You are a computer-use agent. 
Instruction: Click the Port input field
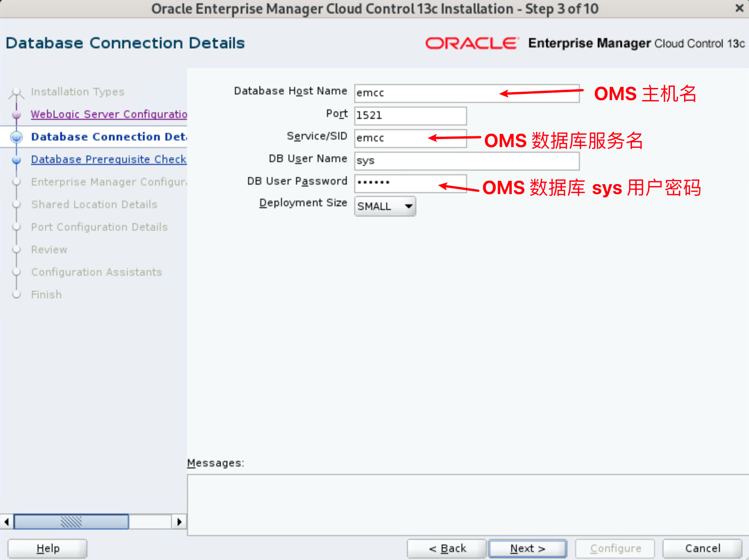[410, 116]
